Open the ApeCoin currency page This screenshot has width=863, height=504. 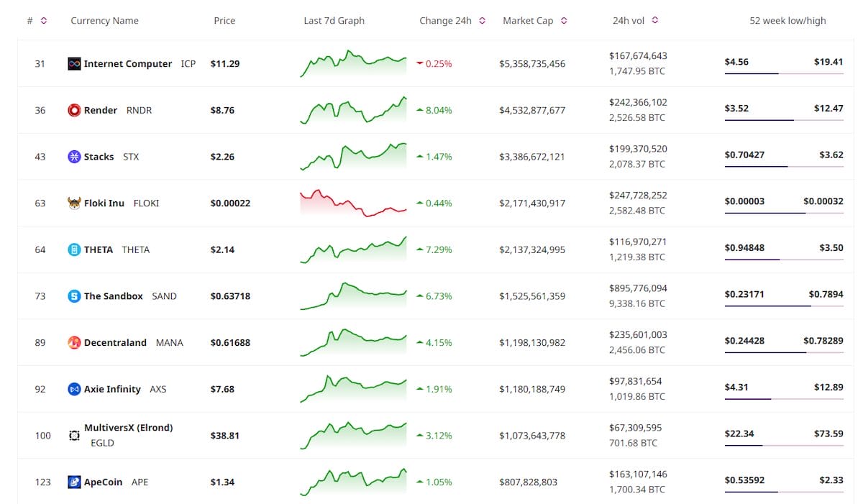(103, 482)
